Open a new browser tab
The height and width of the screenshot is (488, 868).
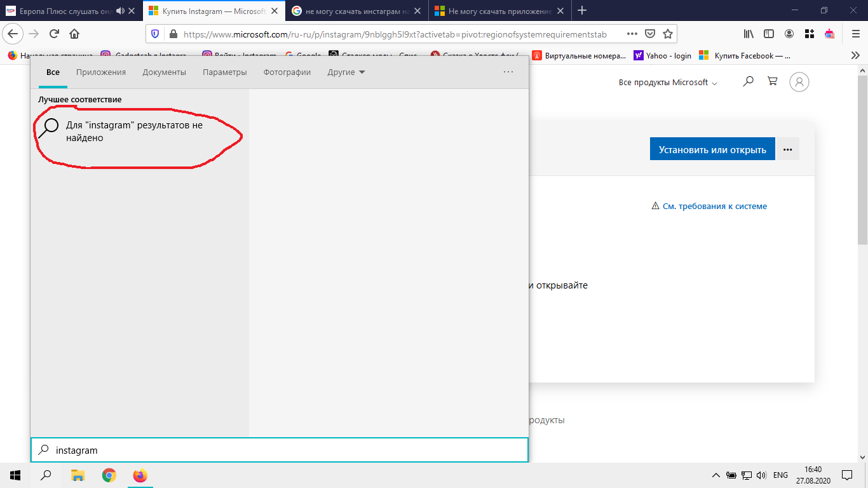tap(581, 10)
